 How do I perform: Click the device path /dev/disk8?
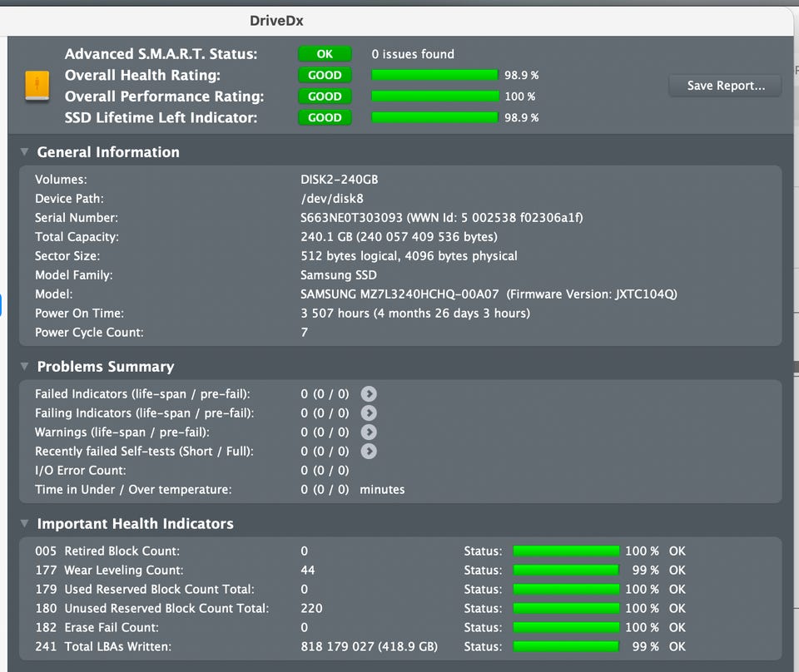pyautogui.click(x=332, y=199)
